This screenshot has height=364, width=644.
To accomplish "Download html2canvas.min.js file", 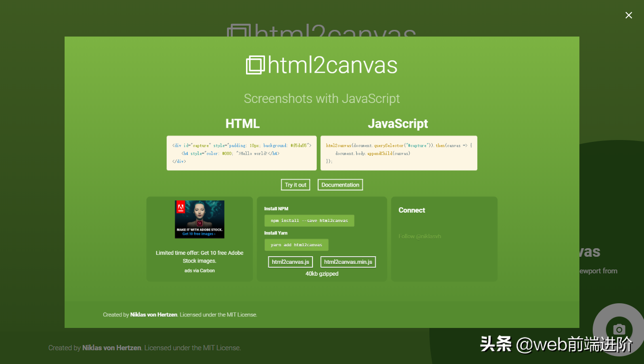I will point(348,262).
